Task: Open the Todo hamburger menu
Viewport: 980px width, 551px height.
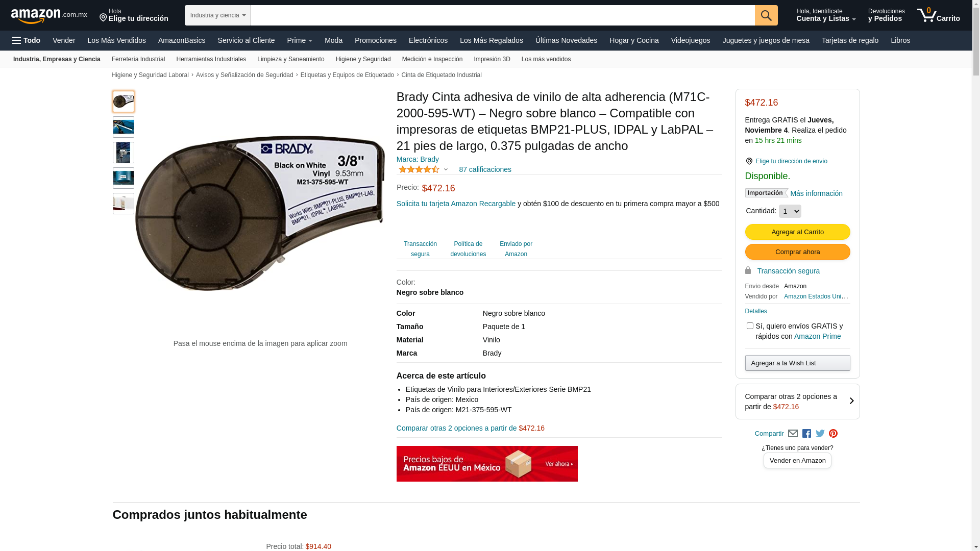Action: click(x=26, y=40)
